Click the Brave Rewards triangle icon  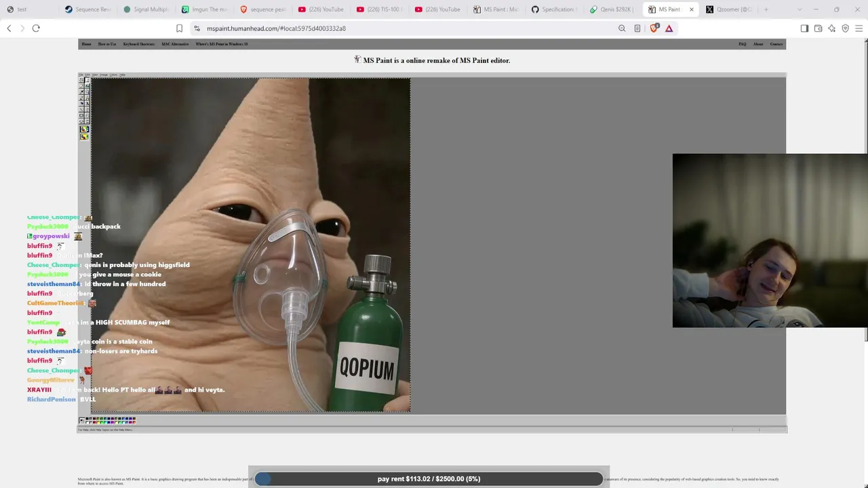tap(669, 28)
